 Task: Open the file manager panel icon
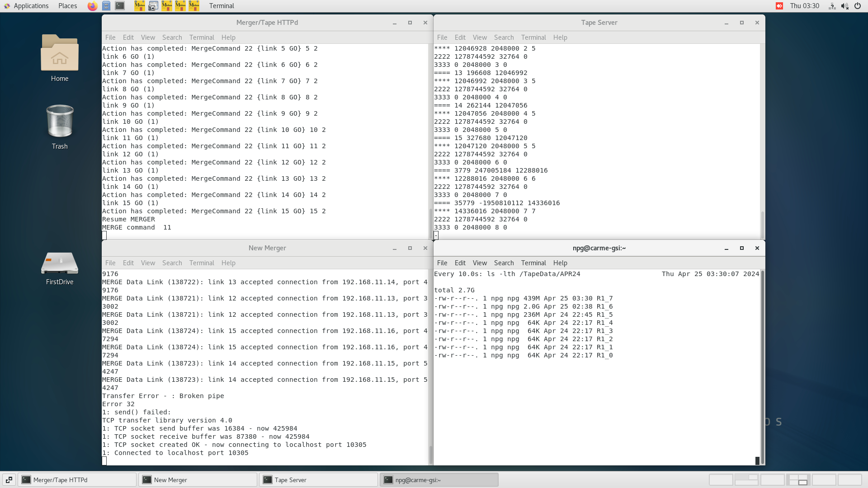click(106, 6)
